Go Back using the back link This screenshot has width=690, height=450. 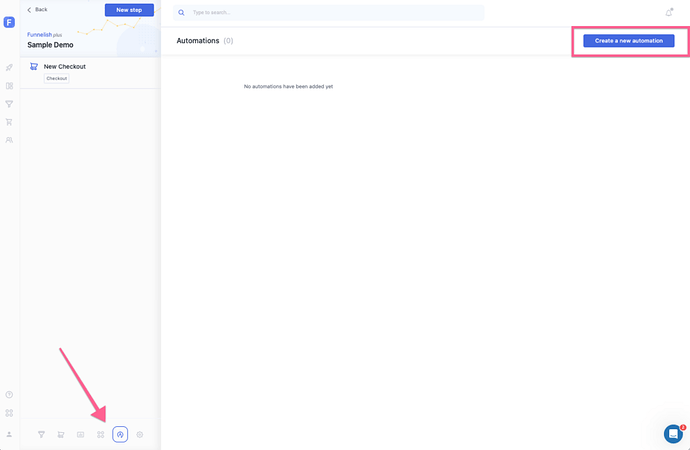point(37,10)
